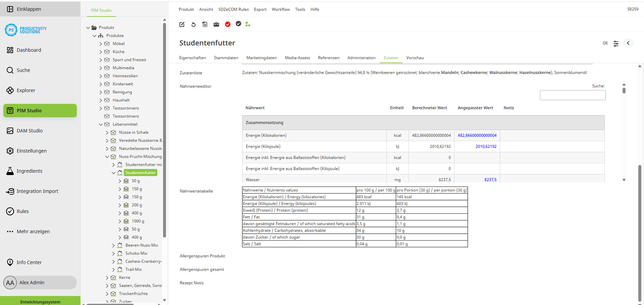Select the edit pencil icon in the toolbar
This screenshot has width=644, height=305.
181,24
